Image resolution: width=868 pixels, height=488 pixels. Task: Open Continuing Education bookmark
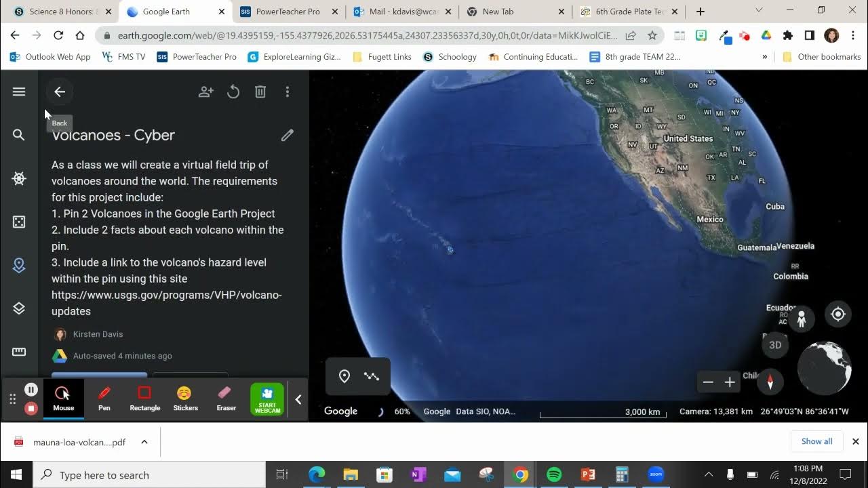coord(533,57)
